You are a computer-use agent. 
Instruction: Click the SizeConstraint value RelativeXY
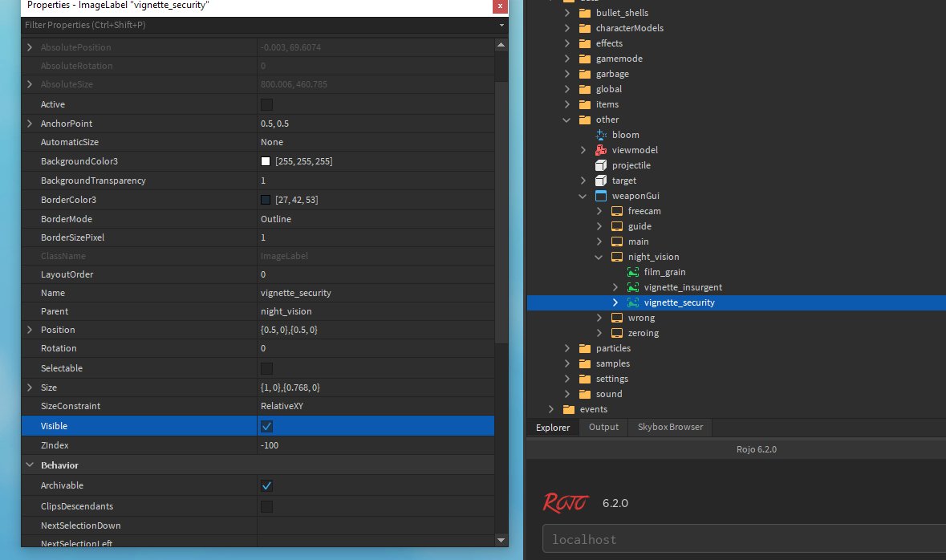click(282, 406)
